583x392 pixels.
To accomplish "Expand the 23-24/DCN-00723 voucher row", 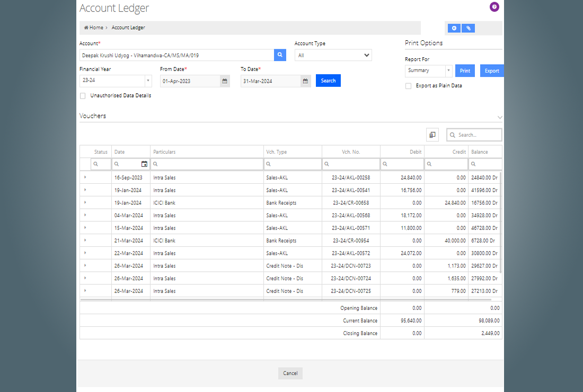I will pos(85,266).
